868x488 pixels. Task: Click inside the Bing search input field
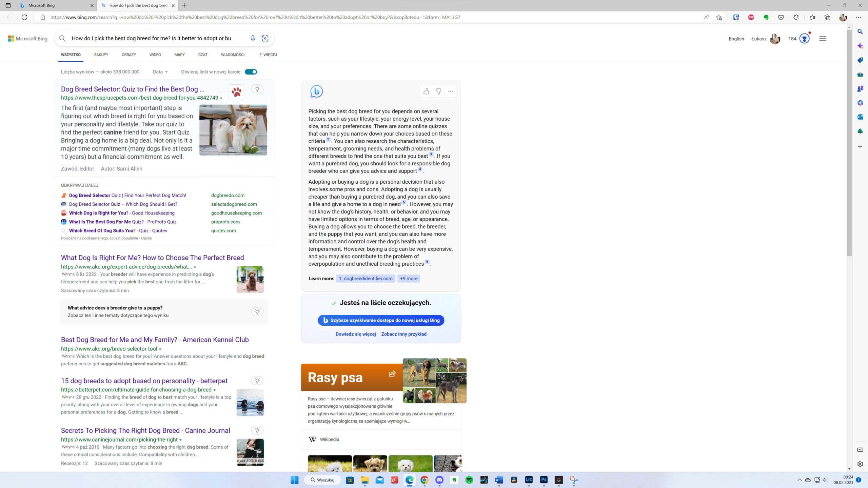(x=153, y=38)
